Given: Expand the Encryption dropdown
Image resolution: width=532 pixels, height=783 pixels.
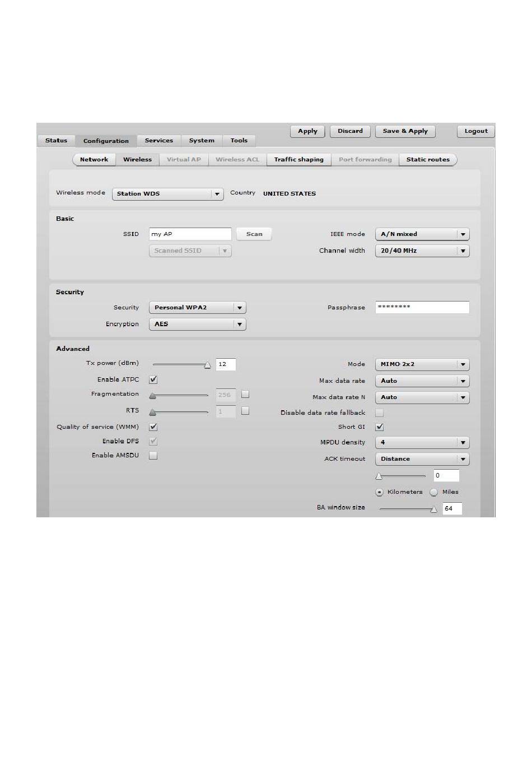Looking at the screenshot, I should pos(197,325).
